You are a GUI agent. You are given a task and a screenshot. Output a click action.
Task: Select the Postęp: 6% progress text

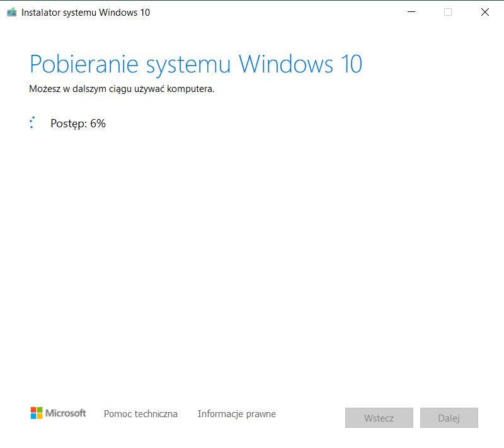(x=77, y=123)
